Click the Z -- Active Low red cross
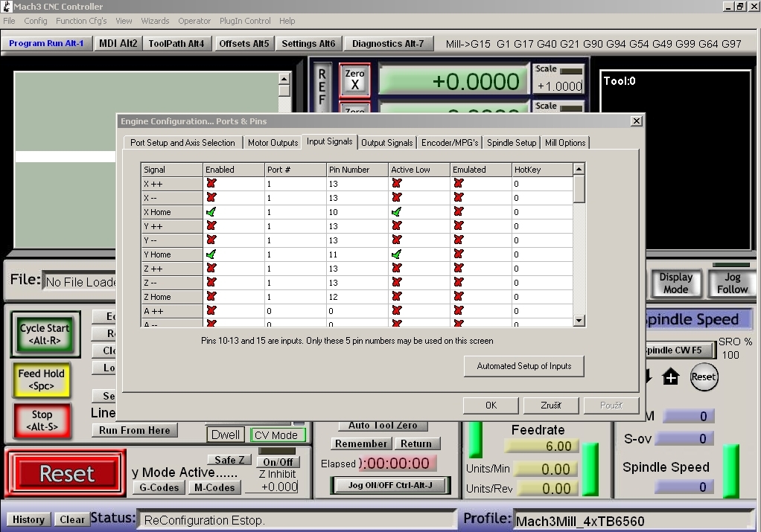761x532 pixels. (x=397, y=283)
